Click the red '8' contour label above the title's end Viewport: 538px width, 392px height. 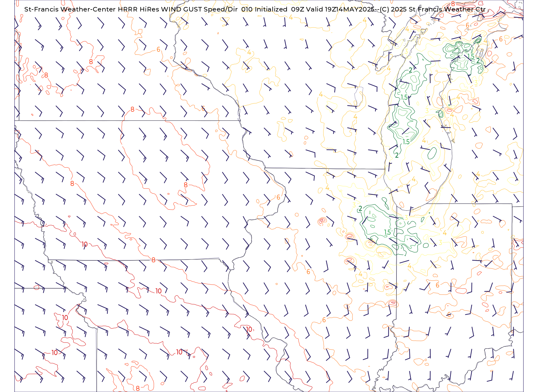coord(453,4)
